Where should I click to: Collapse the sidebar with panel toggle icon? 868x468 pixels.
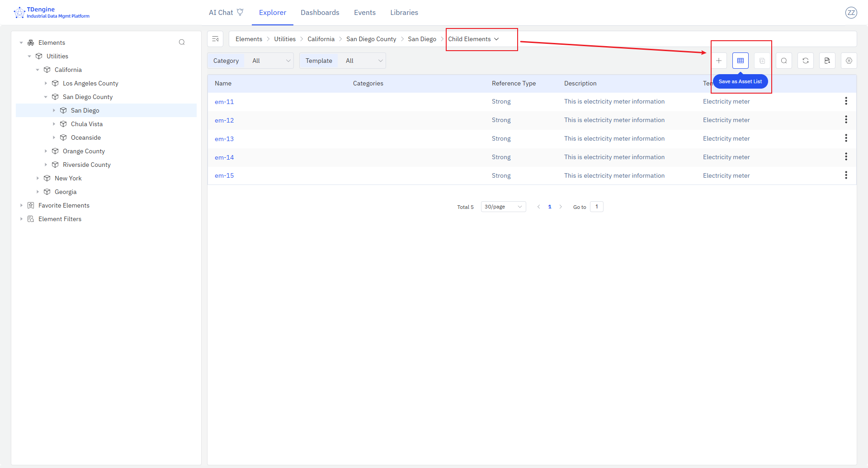click(x=215, y=39)
